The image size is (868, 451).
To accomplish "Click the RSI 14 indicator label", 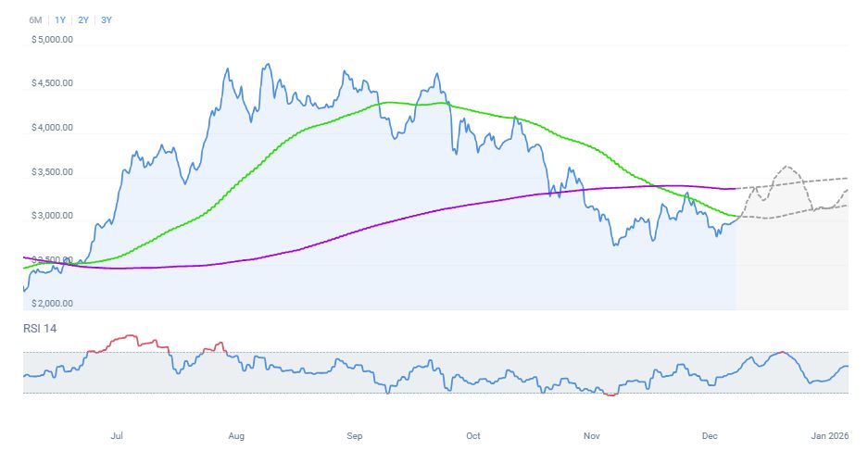I will tap(40, 329).
